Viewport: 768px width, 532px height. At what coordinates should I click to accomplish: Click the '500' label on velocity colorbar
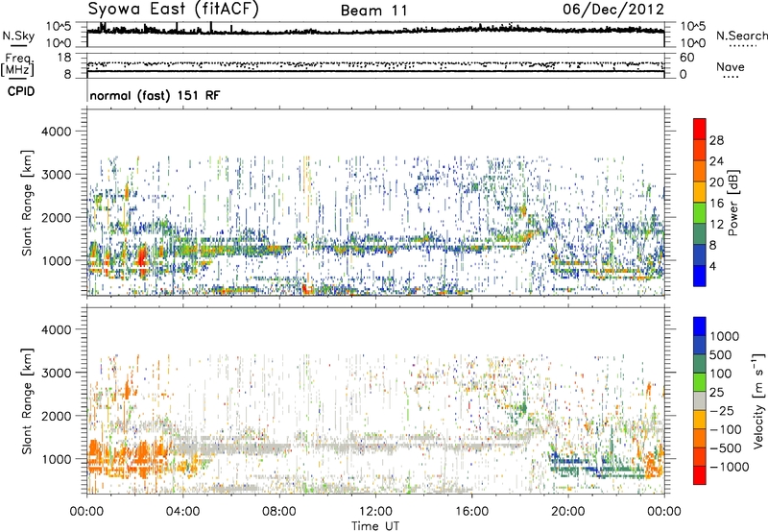[x=721, y=355]
